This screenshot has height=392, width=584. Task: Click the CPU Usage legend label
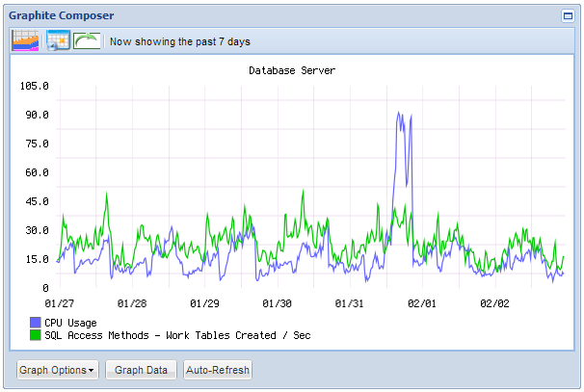[x=70, y=323]
